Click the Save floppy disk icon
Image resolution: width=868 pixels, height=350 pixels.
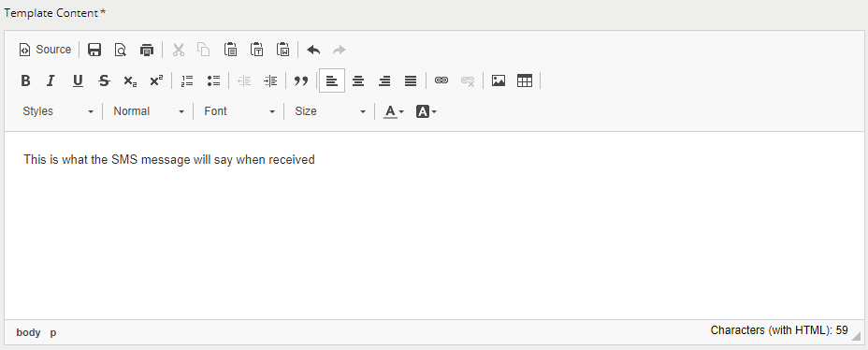(x=94, y=50)
